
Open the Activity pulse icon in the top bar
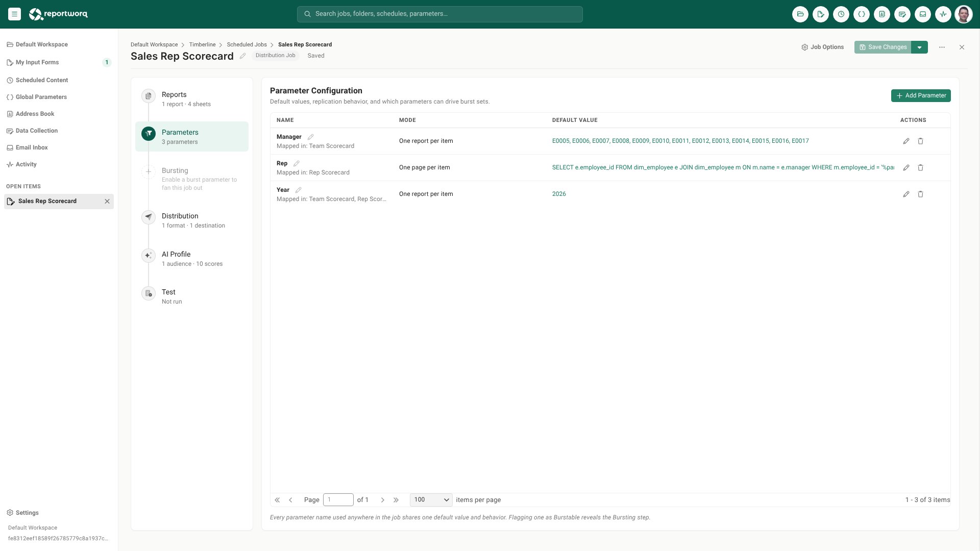[x=943, y=14]
